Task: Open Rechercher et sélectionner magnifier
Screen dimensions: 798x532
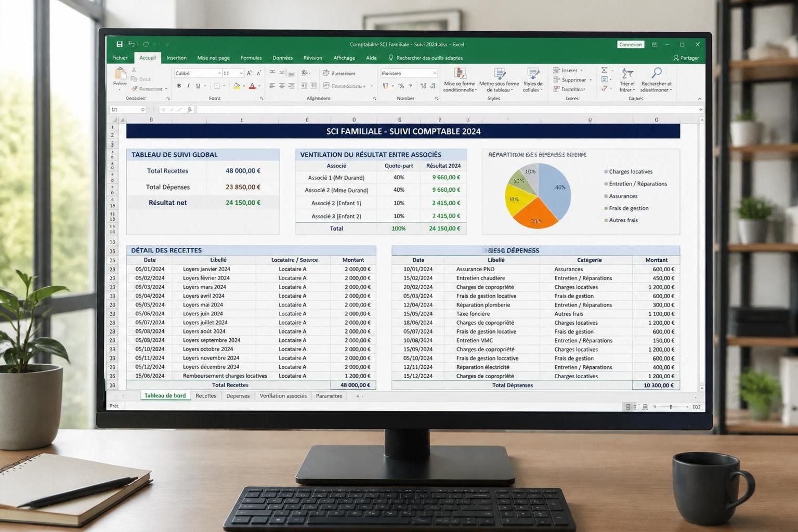Action: tap(656, 79)
